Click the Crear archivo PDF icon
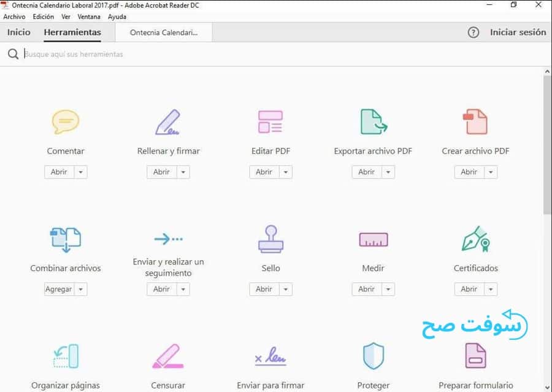This screenshot has width=552, height=392. pyautogui.click(x=475, y=122)
